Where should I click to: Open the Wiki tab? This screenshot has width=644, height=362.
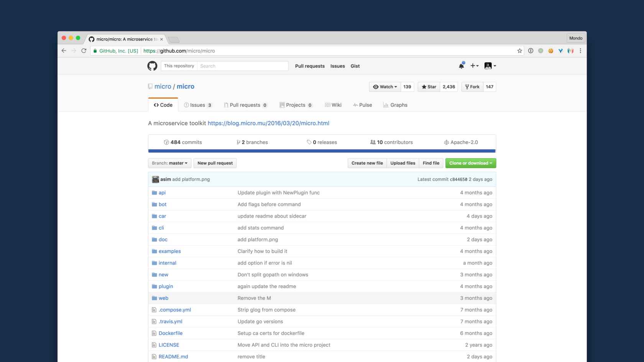(333, 105)
